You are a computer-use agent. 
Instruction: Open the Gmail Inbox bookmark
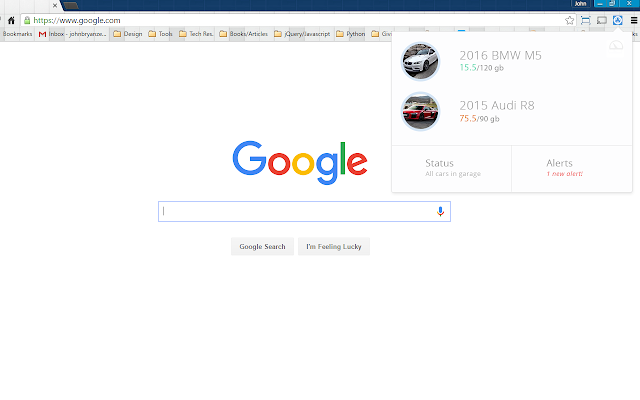(x=72, y=34)
